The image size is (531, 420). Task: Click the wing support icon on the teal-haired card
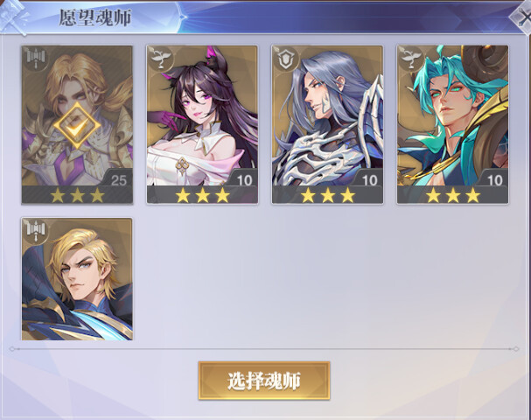click(x=411, y=59)
